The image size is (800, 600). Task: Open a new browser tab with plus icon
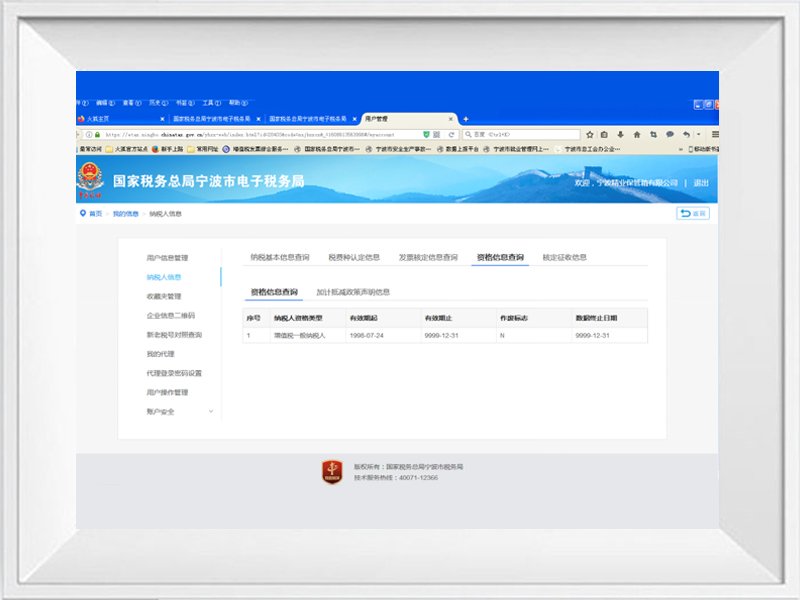click(465, 119)
